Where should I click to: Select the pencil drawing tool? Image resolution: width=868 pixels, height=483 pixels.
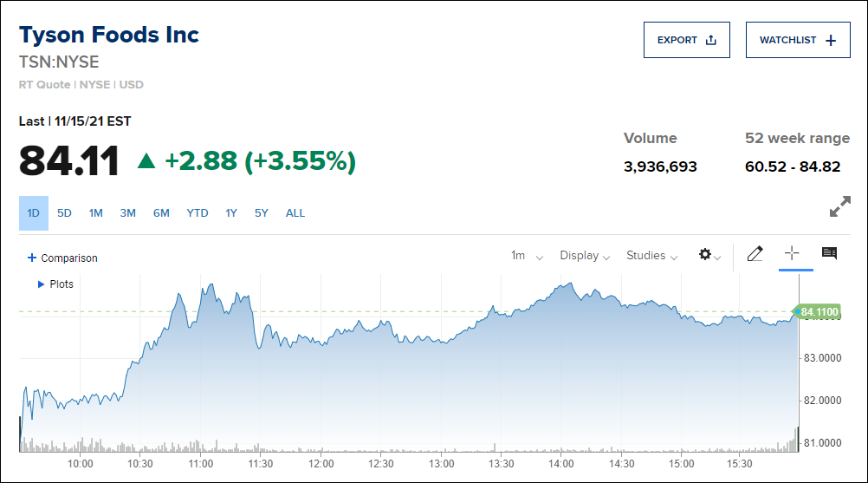tap(755, 254)
